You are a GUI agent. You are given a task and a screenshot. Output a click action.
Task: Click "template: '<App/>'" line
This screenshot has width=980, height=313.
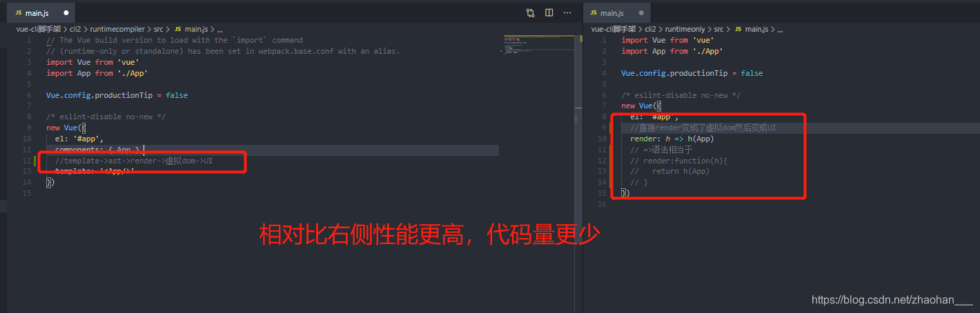pyautogui.click(x=95, y=171)
